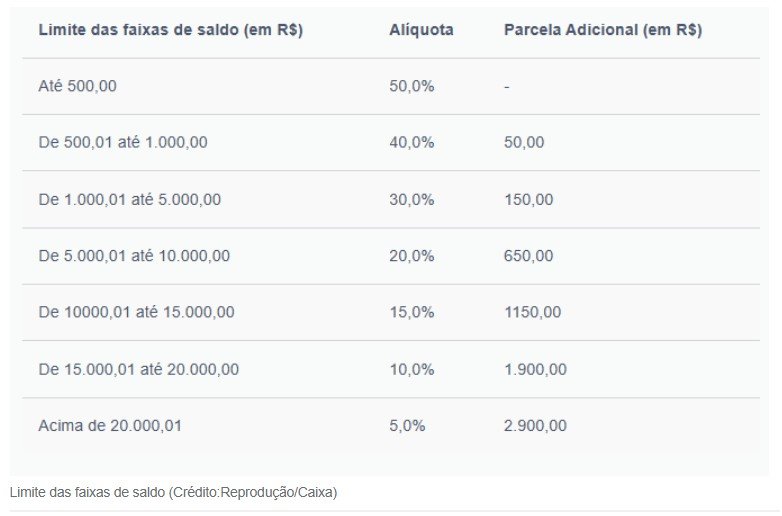The image size is (782, 516).
Task: Select the 30,0% rate cell
Action: pos(411,199)
